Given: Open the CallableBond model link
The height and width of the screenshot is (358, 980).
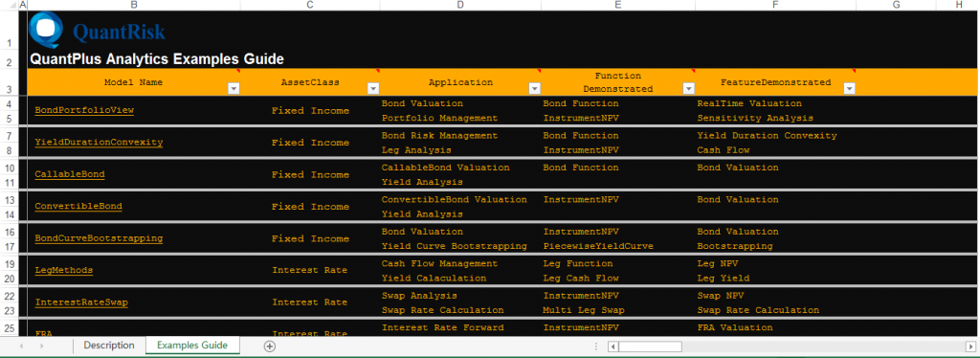Looking at the screenshot, I should tap(69, 174).
